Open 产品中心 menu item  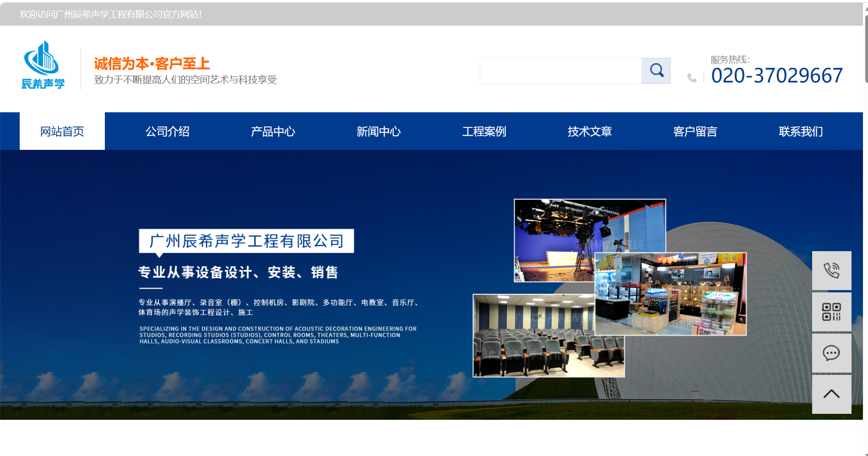tap(273, 132)
